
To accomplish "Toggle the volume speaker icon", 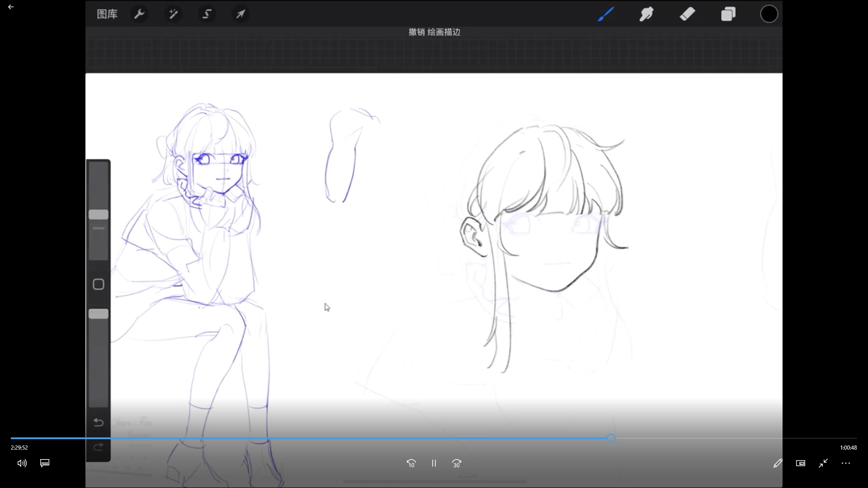I will click(x=22, y=463).
